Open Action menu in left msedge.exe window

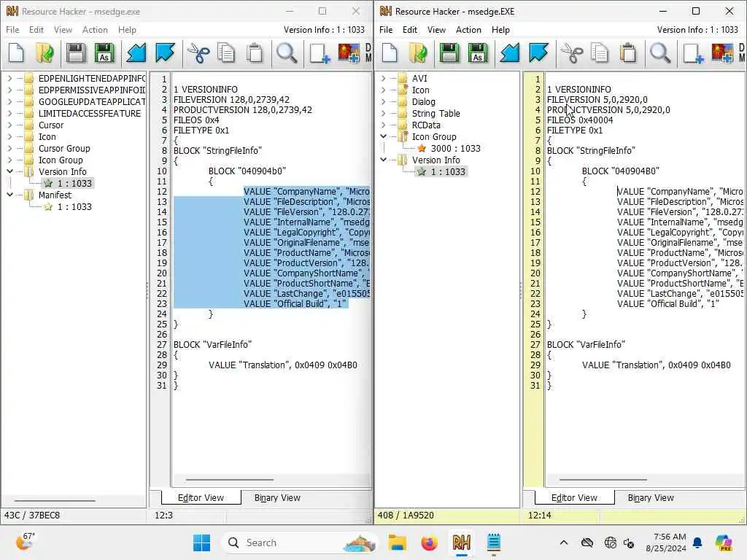[95, 29]
